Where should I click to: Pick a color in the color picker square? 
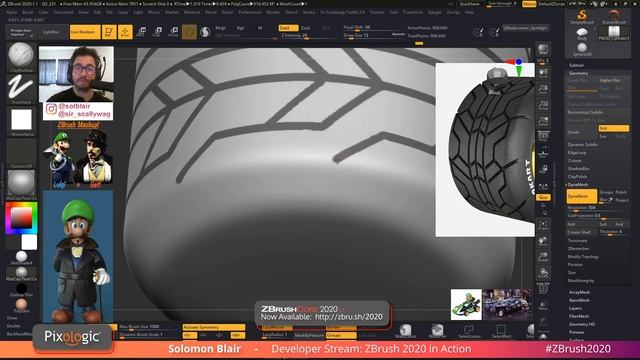coord(21,218)
